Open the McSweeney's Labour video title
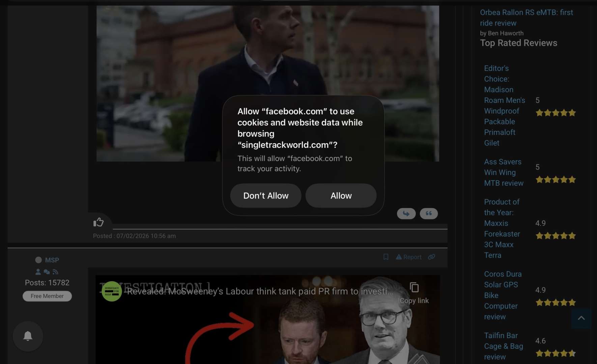The image size is (597, 364). point(260,291)
